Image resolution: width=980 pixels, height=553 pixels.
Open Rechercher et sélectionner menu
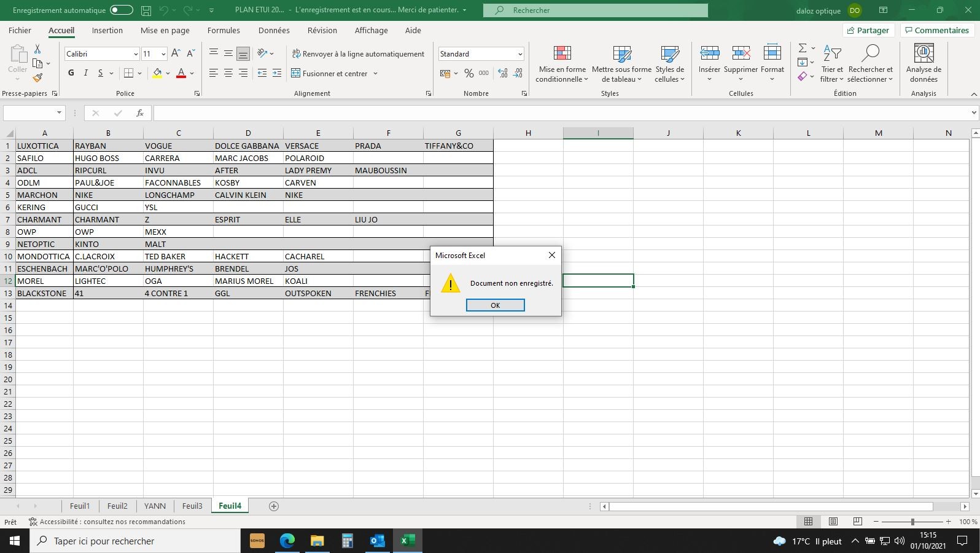coord(870,63)
